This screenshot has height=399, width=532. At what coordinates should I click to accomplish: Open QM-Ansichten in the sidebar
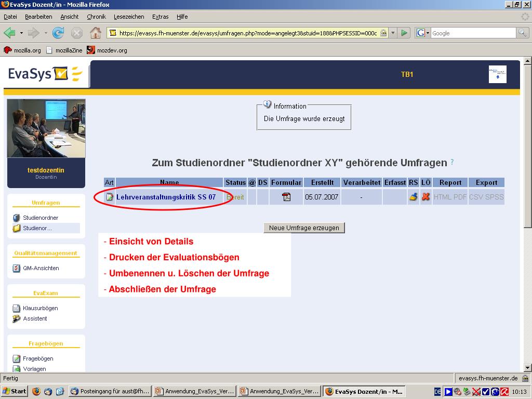pos(41,268)
